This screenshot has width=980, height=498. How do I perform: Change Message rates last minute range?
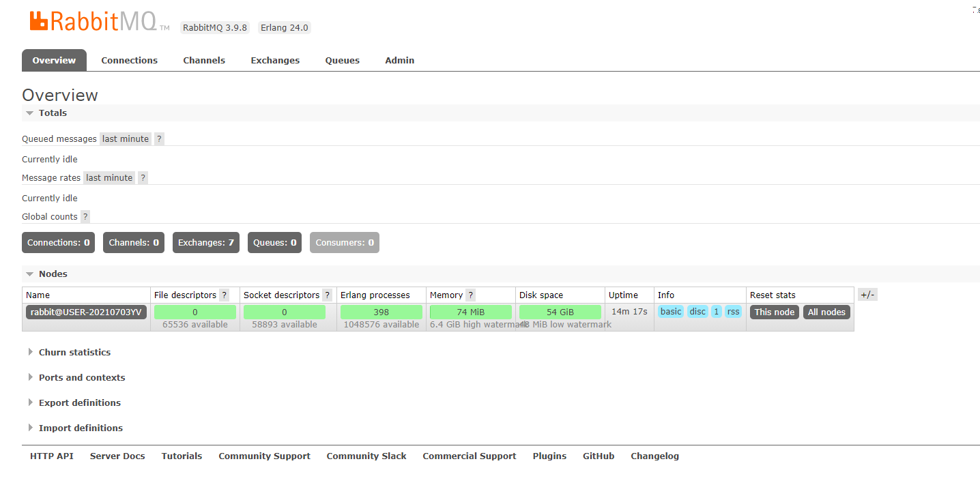[109, 178]
